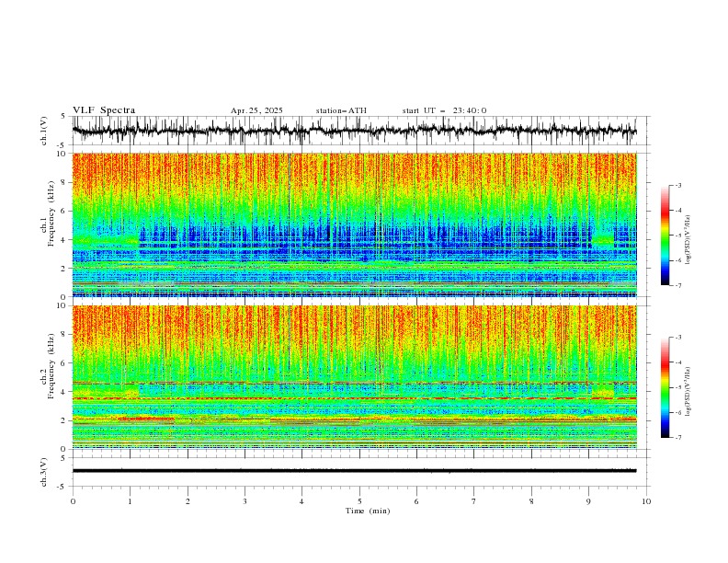Click the ch.3 waveform trace panel
This screenshot has height=563, width=728.
[359, 472]
